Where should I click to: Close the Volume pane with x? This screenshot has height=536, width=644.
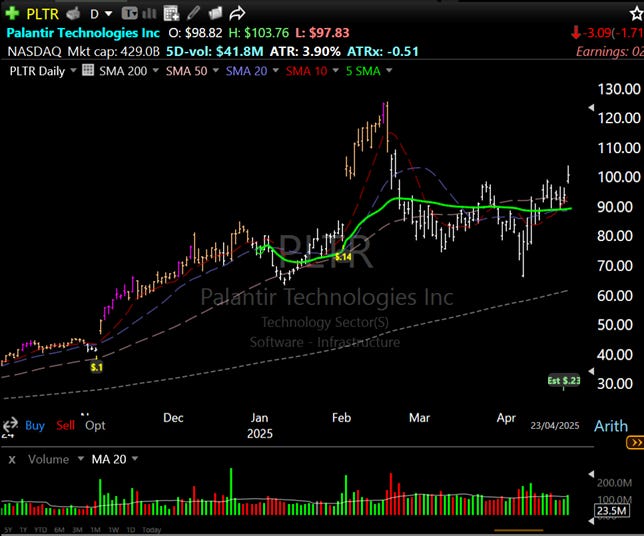tap(12, 460)
